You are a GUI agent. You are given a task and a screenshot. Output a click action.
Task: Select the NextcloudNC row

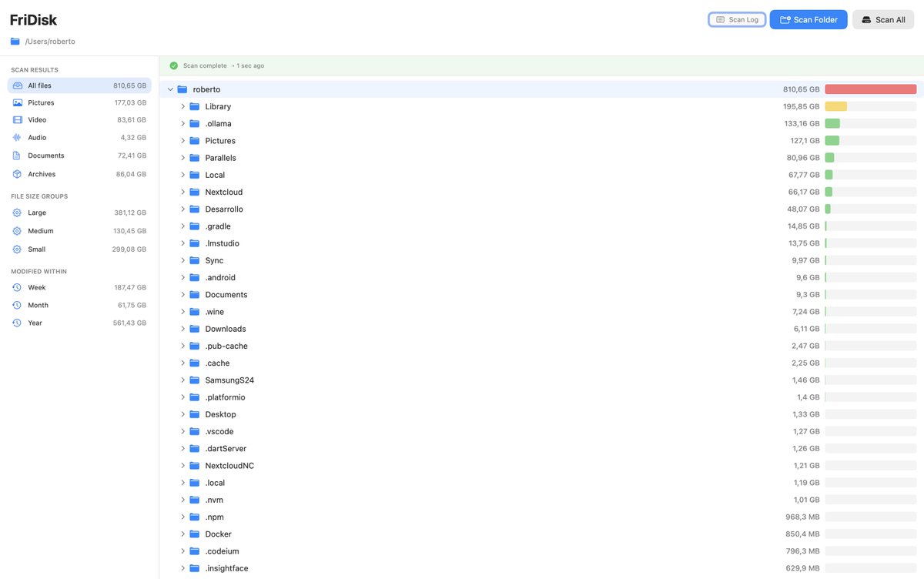click(x=542, y=466)
